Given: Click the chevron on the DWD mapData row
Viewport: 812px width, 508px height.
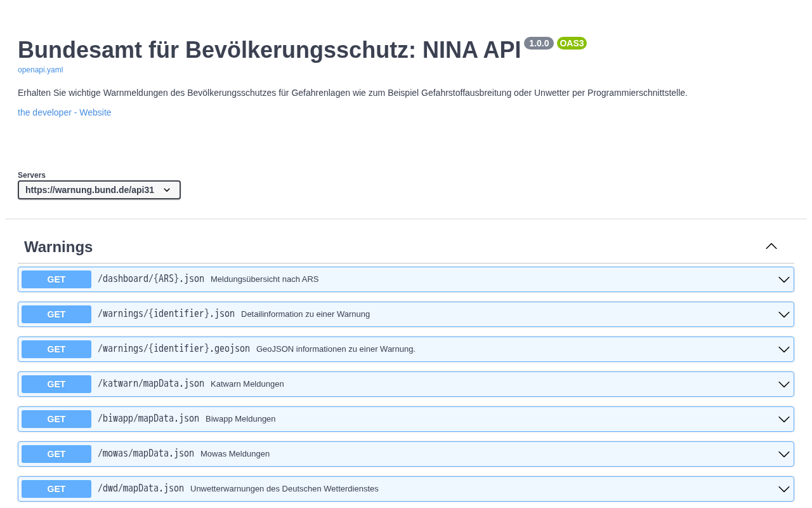Looking at the screenshot, I should point(784,489).
